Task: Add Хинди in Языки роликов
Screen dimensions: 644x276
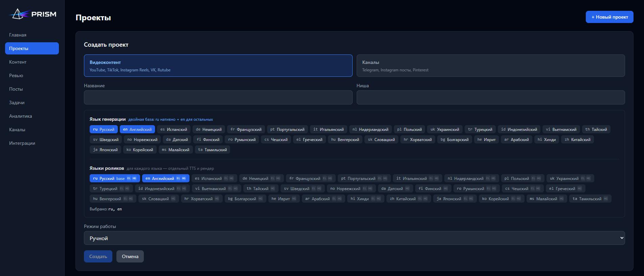Action: pyautogui.click(x=366, y=199)
